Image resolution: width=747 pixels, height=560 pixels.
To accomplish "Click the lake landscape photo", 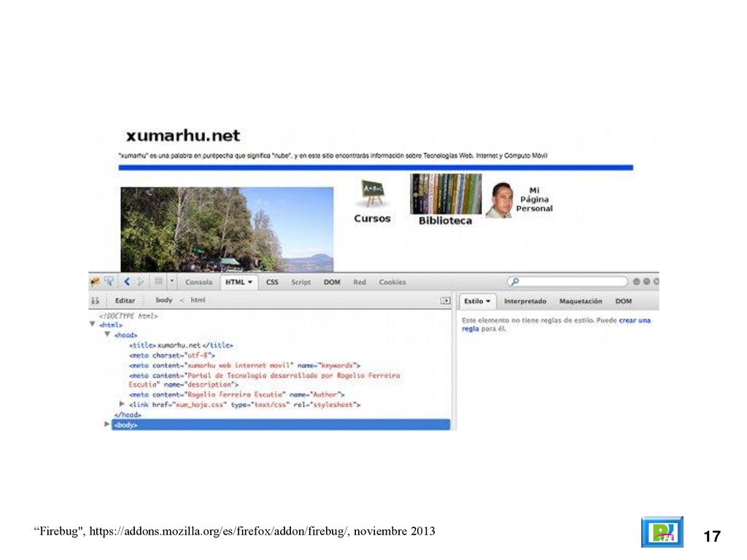I will (x=227, y=229).
